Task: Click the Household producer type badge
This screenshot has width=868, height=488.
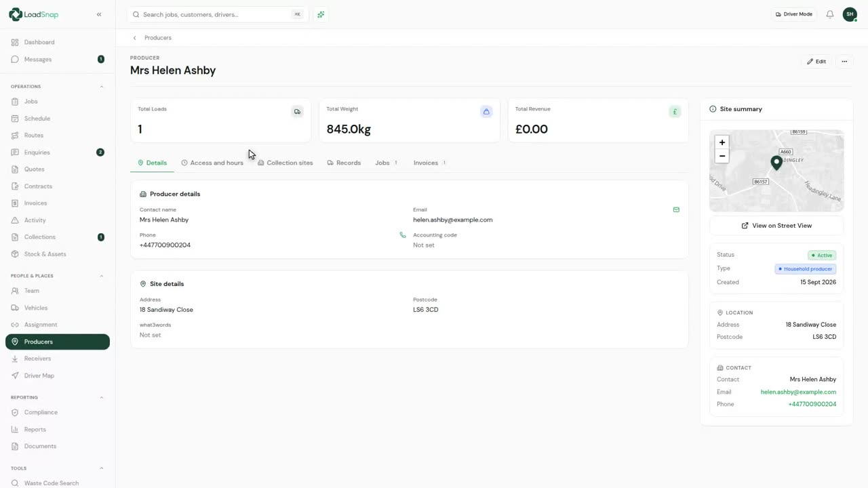Action: pos(806,269)
